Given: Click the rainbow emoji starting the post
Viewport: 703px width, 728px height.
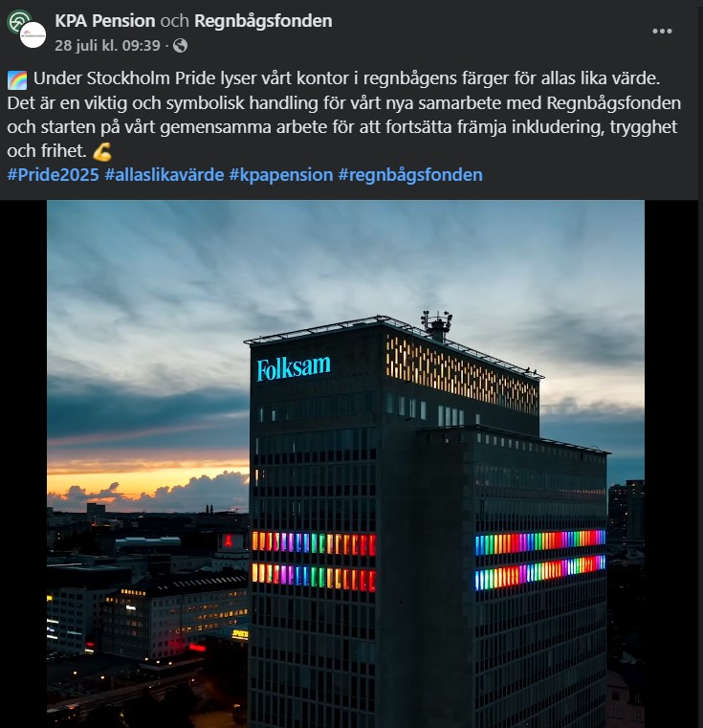Looking at the screenshot, I should (17, 79).
